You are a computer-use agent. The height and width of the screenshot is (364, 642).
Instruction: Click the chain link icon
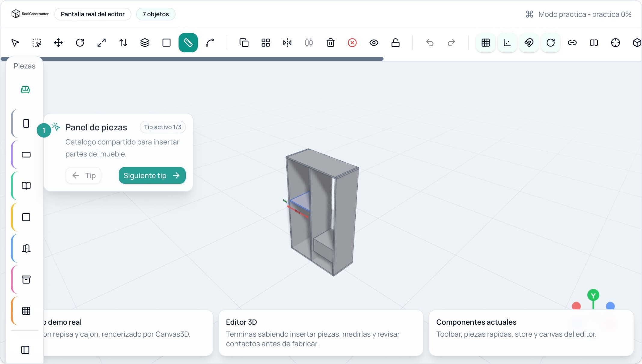572,43
